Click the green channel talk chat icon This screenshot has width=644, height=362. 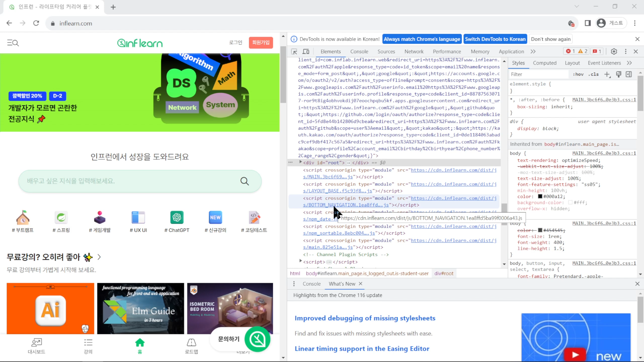258,339
